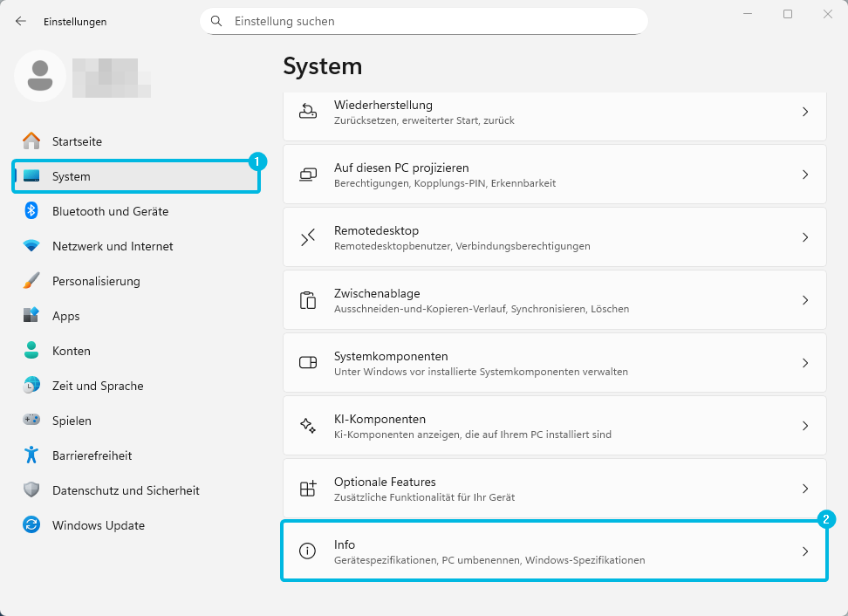The image size is (848, 616).
Task: Click 'Ausschneiden-und-Kopieren-Verlauf, Synchronisieren, Löschen' text
Action: 482,309
